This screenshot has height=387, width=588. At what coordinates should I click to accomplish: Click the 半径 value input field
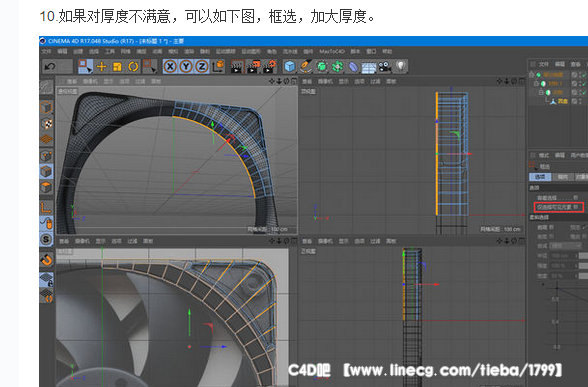click(562, 256)
